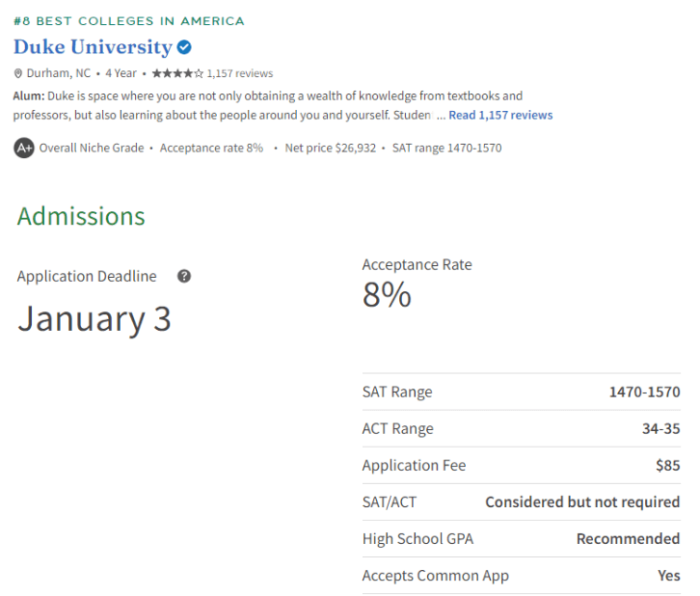
Task: Click the Admissions section heading
Action: [x=81, y=217]
